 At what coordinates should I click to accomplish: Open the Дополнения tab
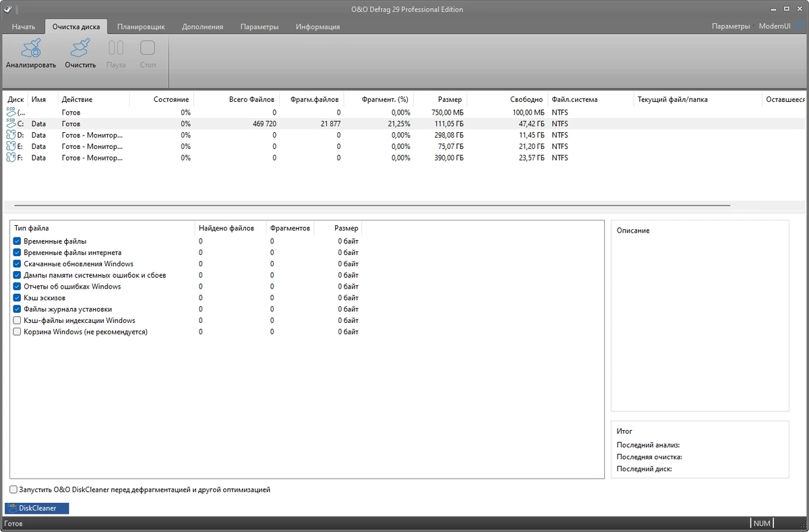tap(202, 26)
